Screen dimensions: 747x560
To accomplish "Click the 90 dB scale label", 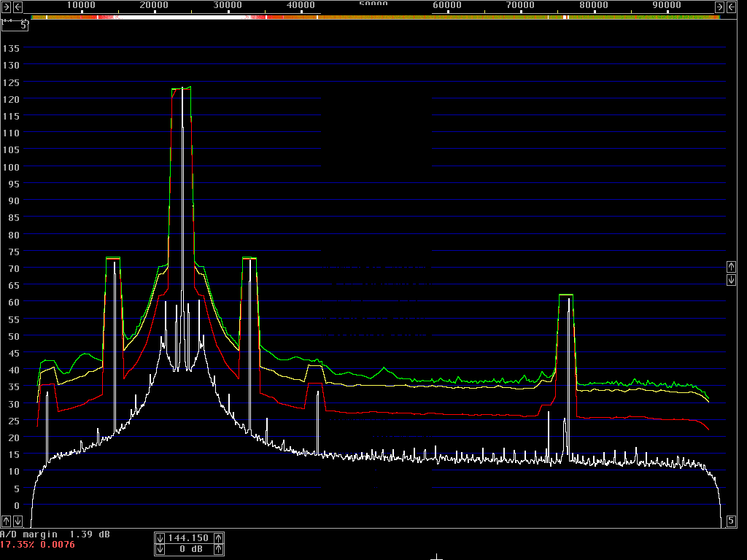I will pyautogui.click(x=14, y=201).
